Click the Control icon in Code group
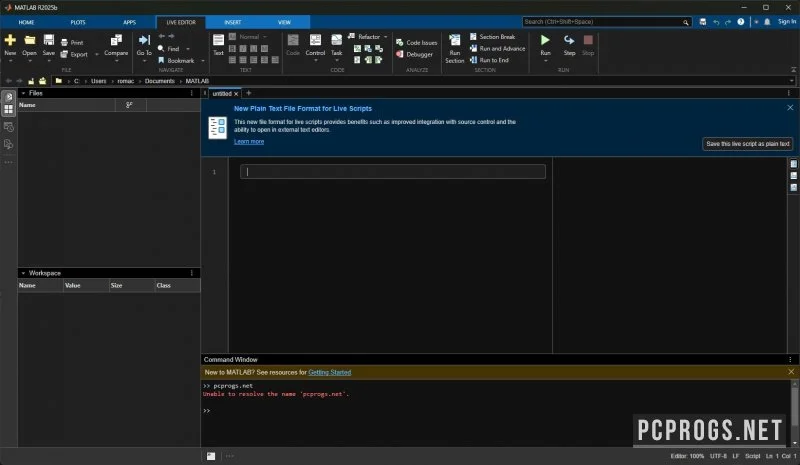 coord(315,40)
